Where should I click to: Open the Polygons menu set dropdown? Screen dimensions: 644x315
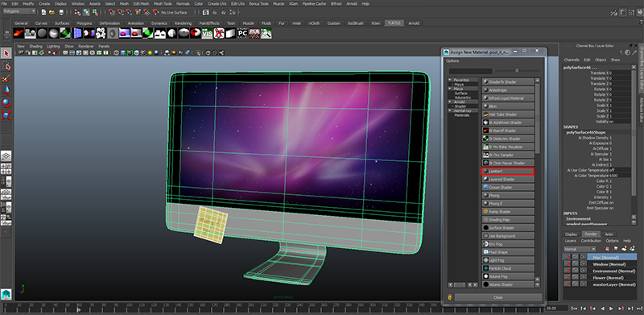point(19,11)
